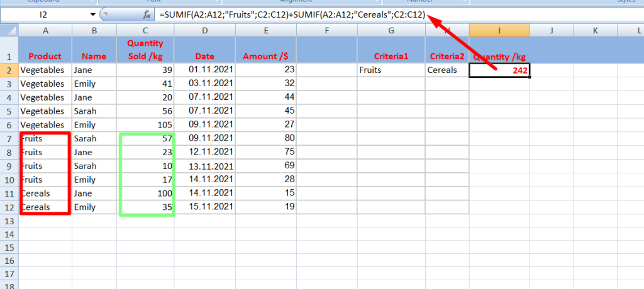The width and height of the screenshot is (644, 289).
Task: Select column K header
Action: pyautogui.click(x=596, y=30)
